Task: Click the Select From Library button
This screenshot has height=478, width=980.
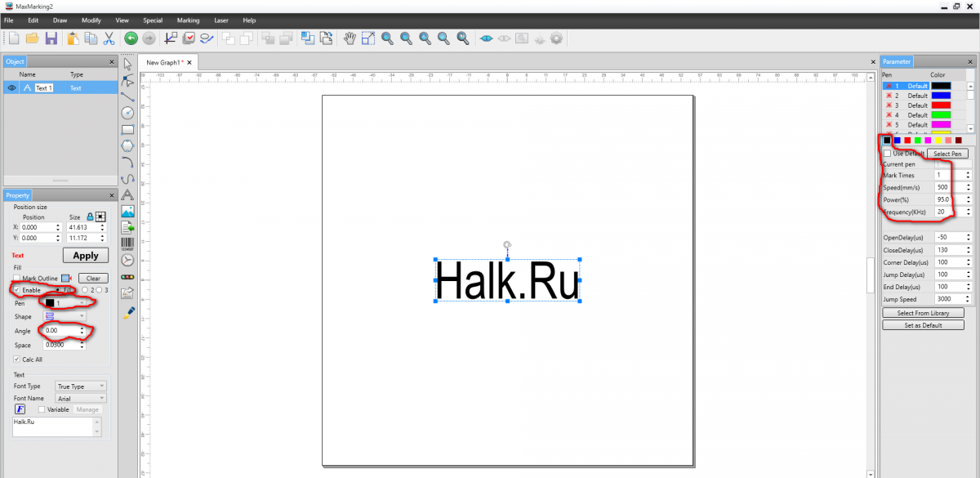Action: point(924,313)
